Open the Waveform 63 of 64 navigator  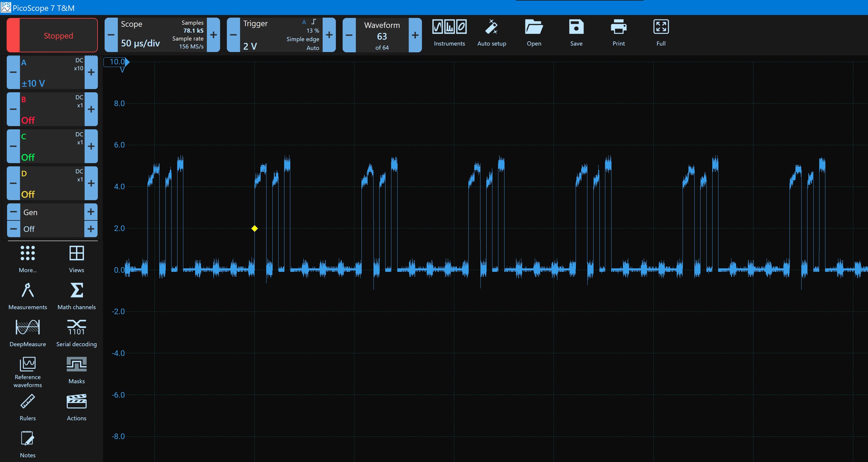coord(382,35)
